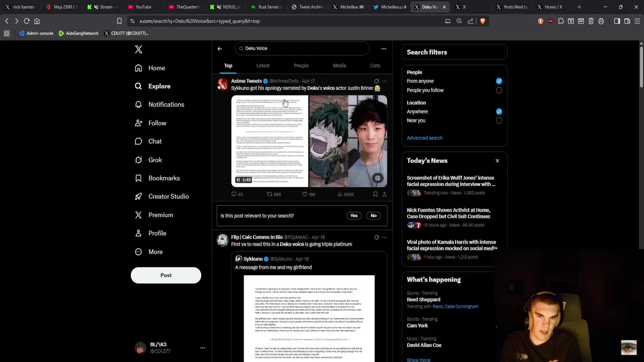Viewport: 644px width, 362px height.
Task: Go back with the search page arrow
Action: 220,49
